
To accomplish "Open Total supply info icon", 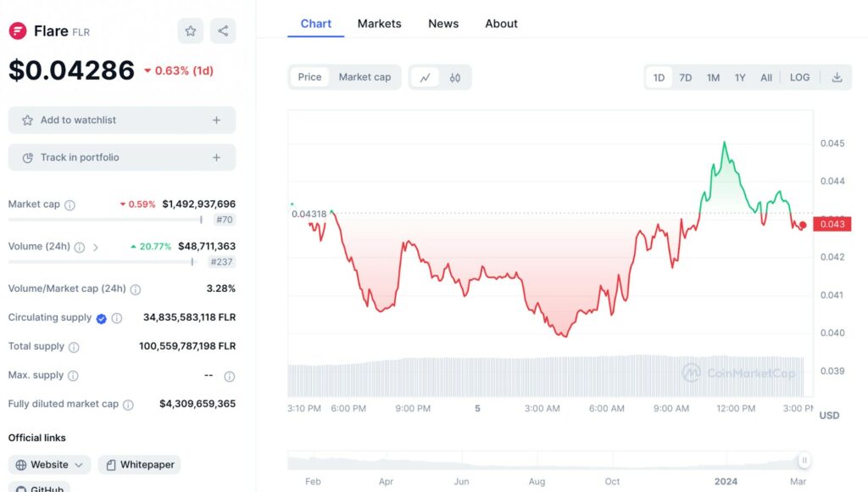I will pyautogui.click(x=74, y=347).
